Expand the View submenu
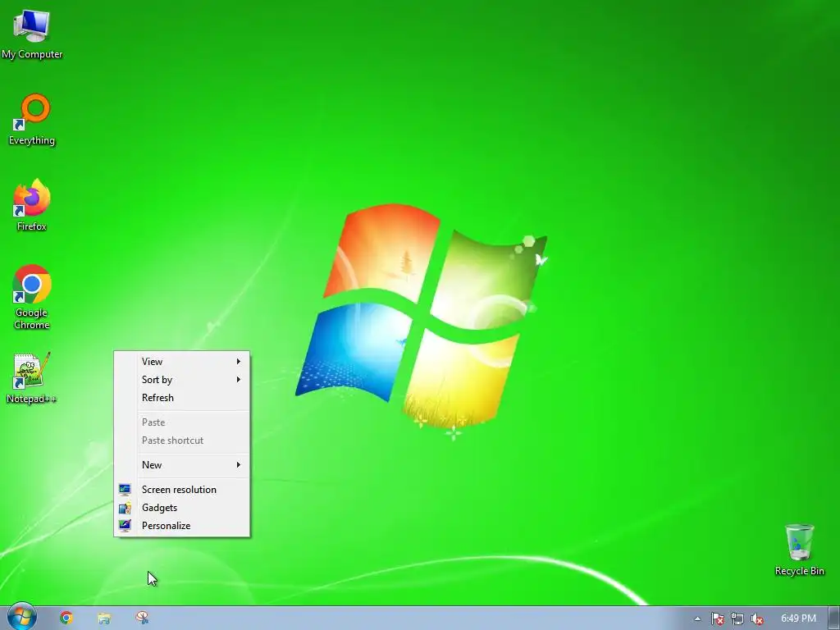The image size is (840, 630). tap(181, 362)
